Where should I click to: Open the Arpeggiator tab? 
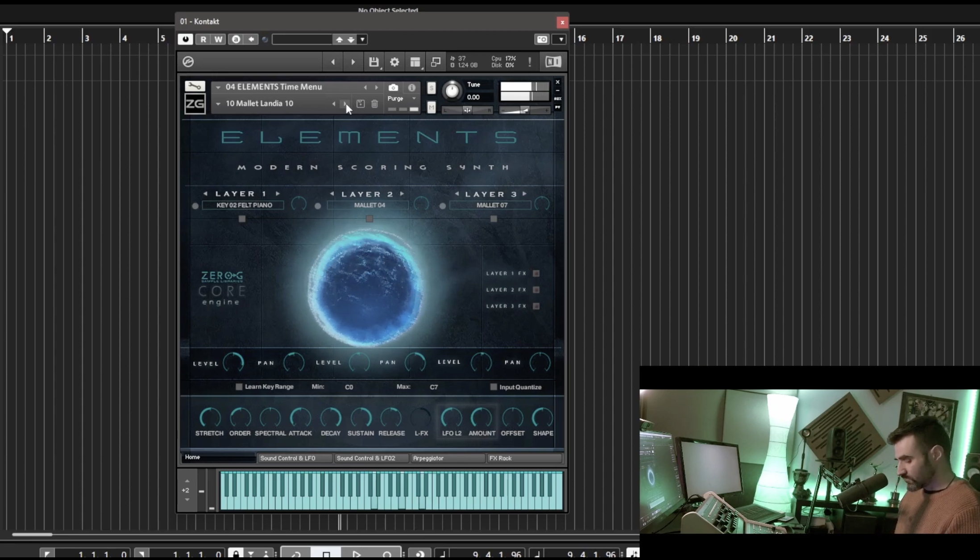click(x=448, y=458)
